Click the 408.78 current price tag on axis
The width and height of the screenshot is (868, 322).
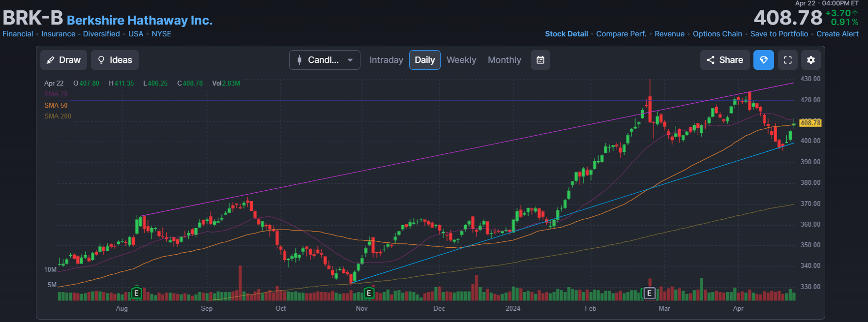(x=810, y=123)
